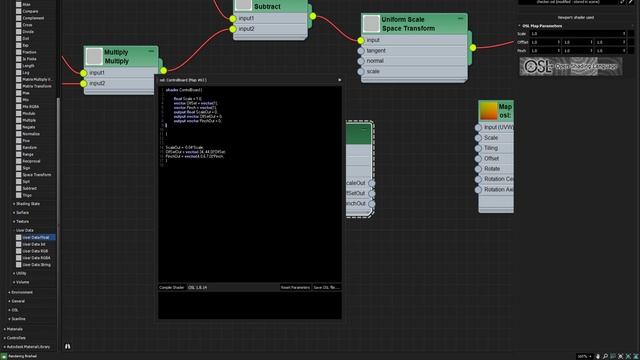Expand the Shading State category
Viewport: 640px width, 360px height.
point(26,204)
